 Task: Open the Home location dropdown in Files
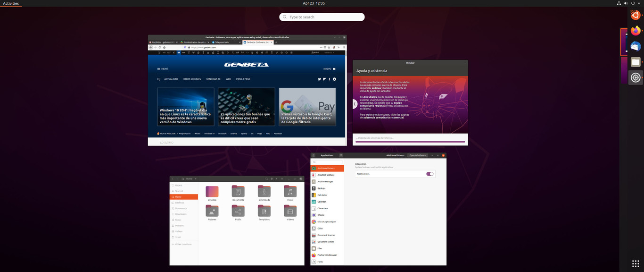point(196,179)
